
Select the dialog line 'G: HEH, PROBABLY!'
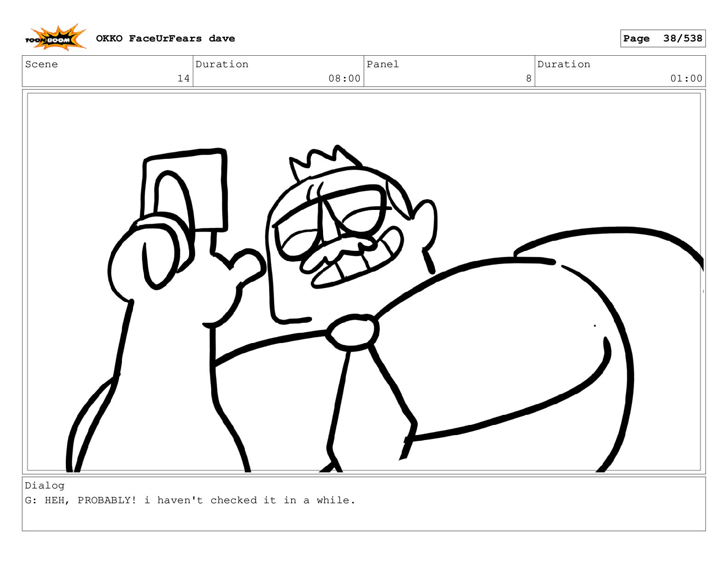coord(81,500)
